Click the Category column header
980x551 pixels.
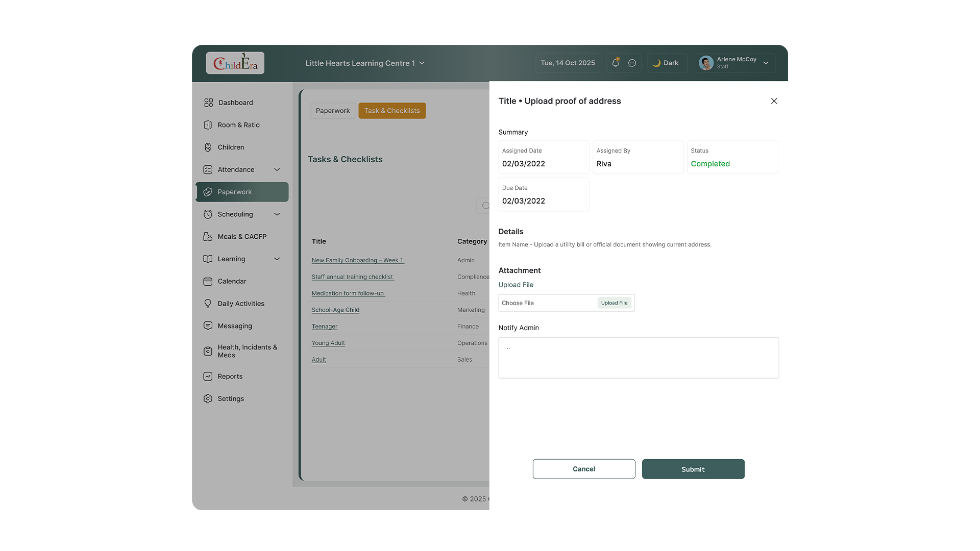pyautogui.click(x=472, y=241)
